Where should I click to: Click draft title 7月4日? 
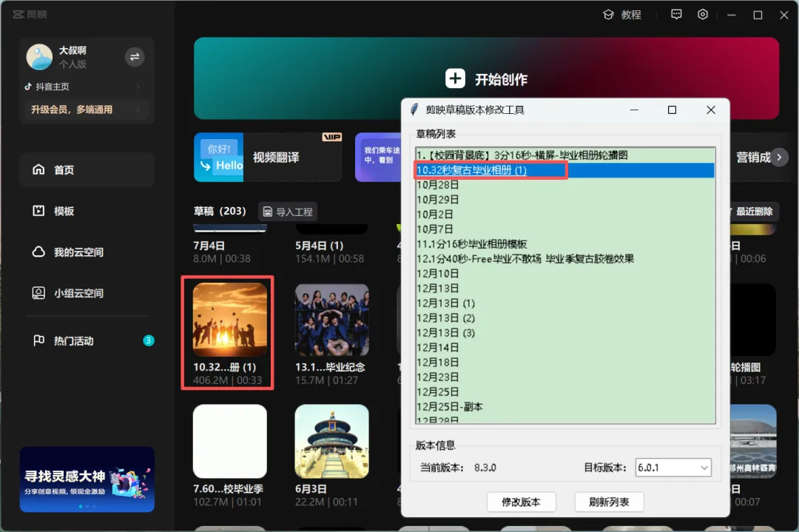point(209,246)
